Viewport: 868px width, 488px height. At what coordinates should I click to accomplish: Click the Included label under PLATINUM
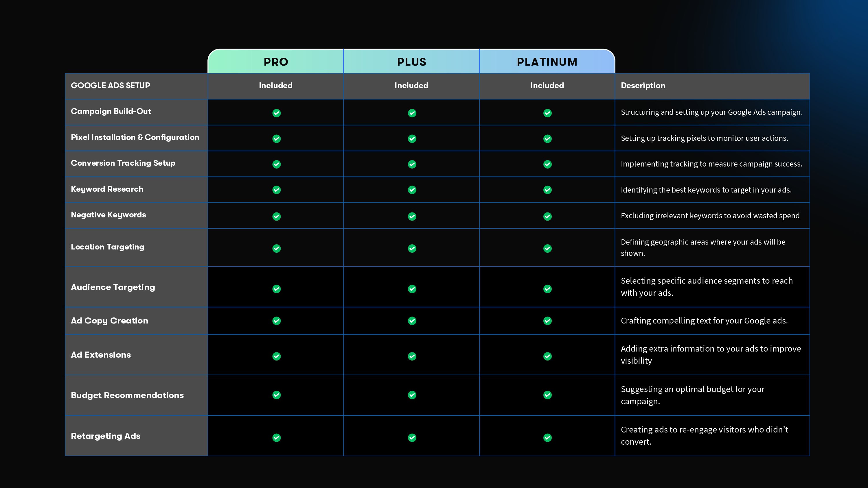click(x=547, y=86)
